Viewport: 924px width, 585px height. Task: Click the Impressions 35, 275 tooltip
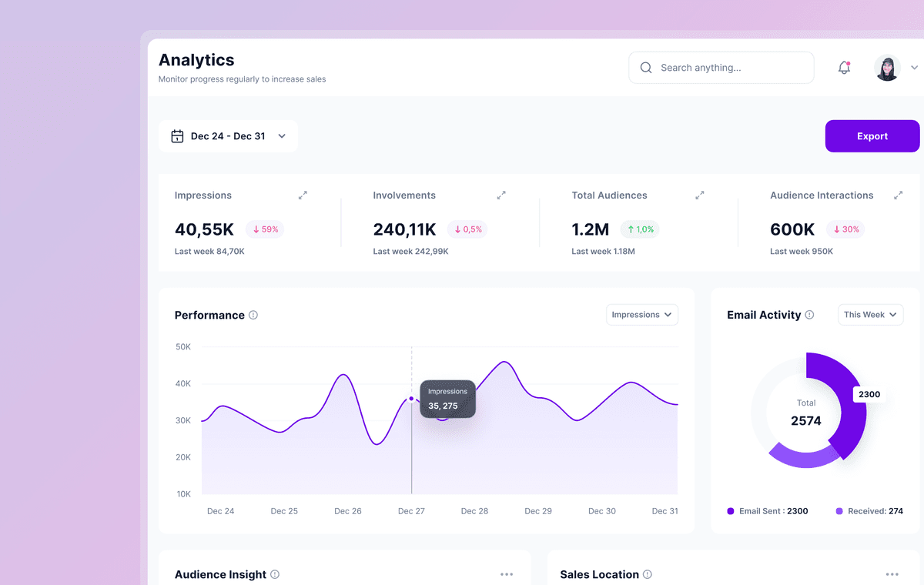click(447, 399)
